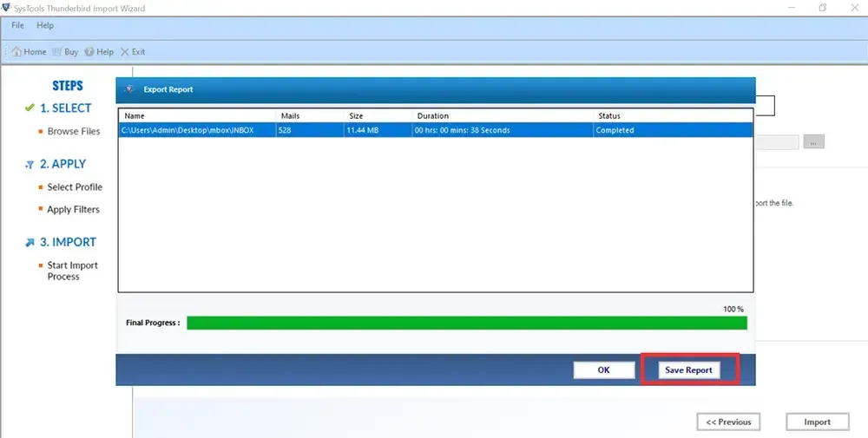Open the File menu

[17, 26]
